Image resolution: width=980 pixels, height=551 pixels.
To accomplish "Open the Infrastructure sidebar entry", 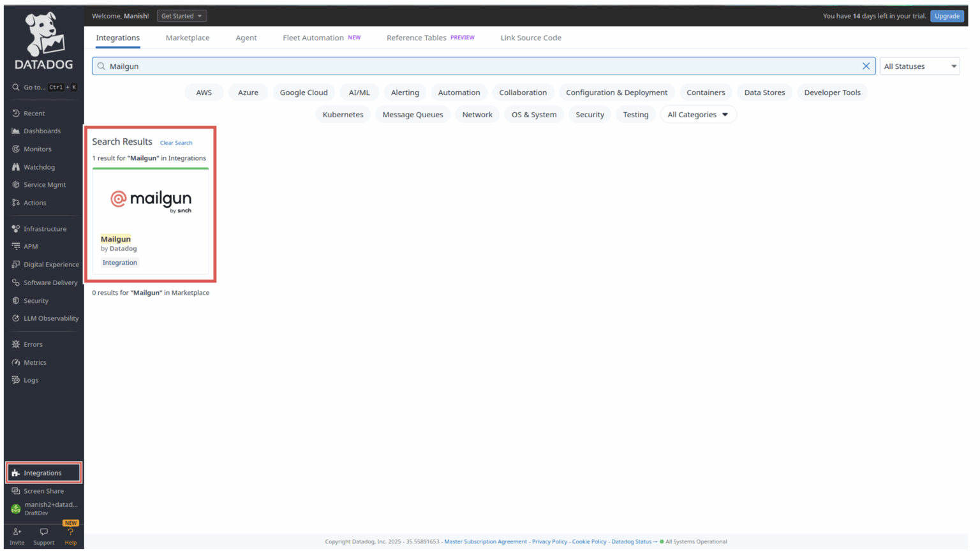I will pyautogui.click(x=45, y=228).
